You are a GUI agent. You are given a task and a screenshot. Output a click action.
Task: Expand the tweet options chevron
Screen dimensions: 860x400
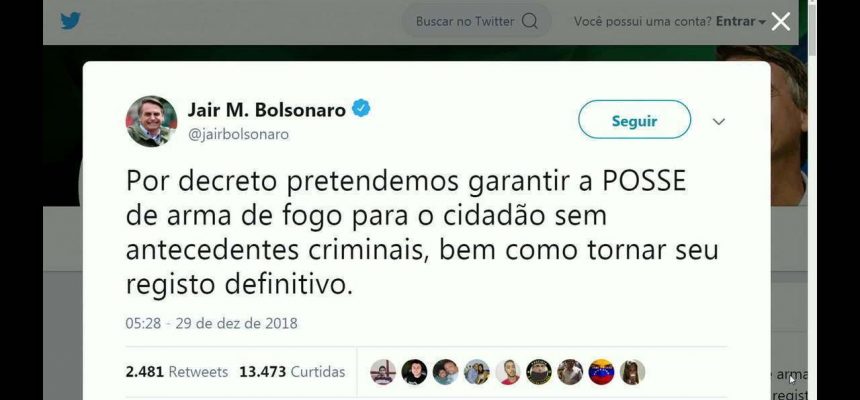pos(718,122)
